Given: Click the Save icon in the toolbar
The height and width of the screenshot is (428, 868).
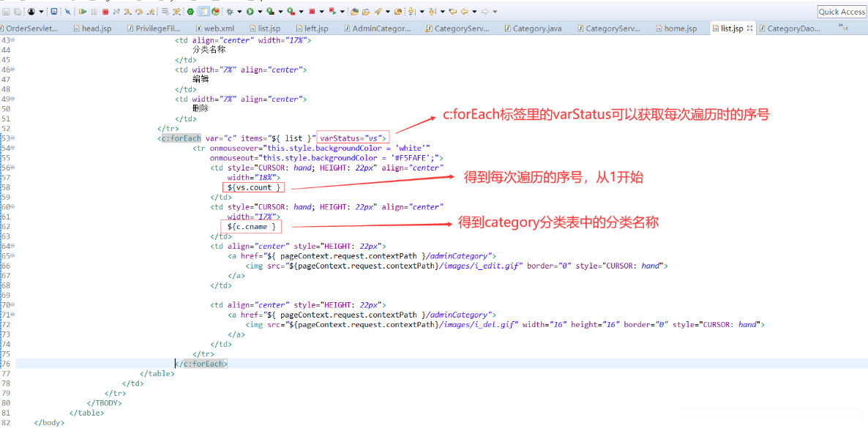Looking at the screenshot, I should click(6, 12).
